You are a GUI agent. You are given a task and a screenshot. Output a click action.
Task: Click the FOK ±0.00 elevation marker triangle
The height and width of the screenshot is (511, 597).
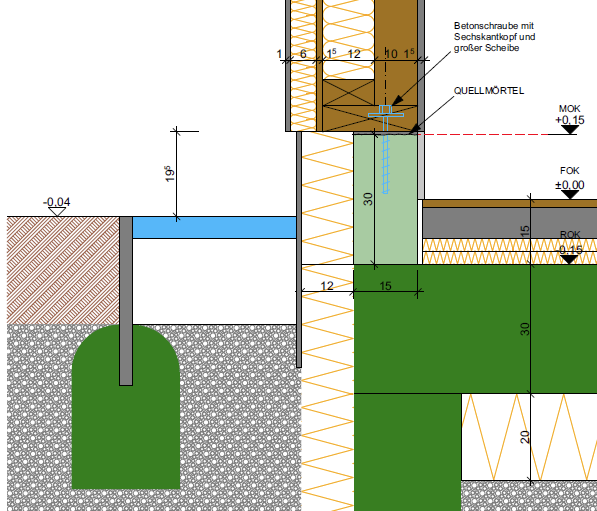click(x=570, y=195)
